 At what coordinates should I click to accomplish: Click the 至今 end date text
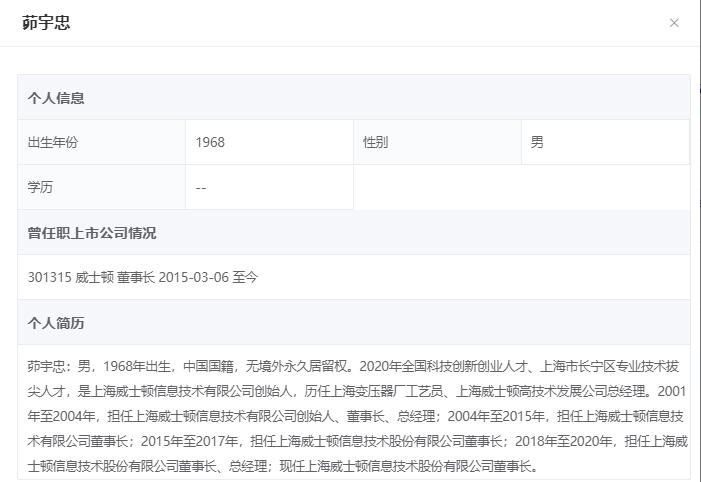245,277
